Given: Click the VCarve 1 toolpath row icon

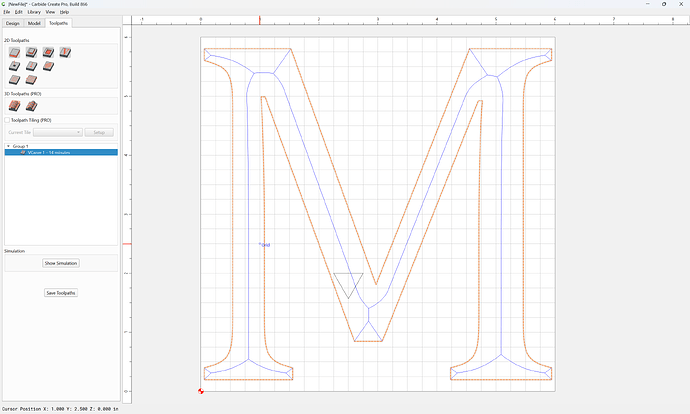Looking at the screenshot, I should [x=23, y=153].
